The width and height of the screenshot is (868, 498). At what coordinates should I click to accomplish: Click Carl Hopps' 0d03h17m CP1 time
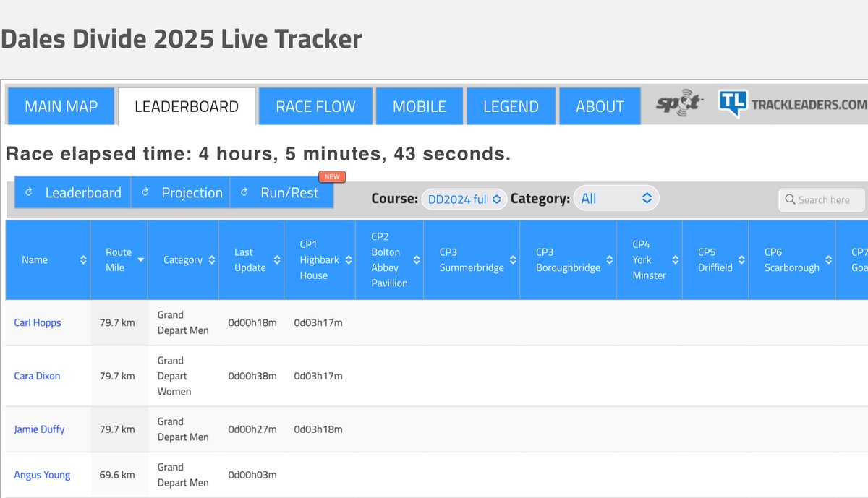318,322
